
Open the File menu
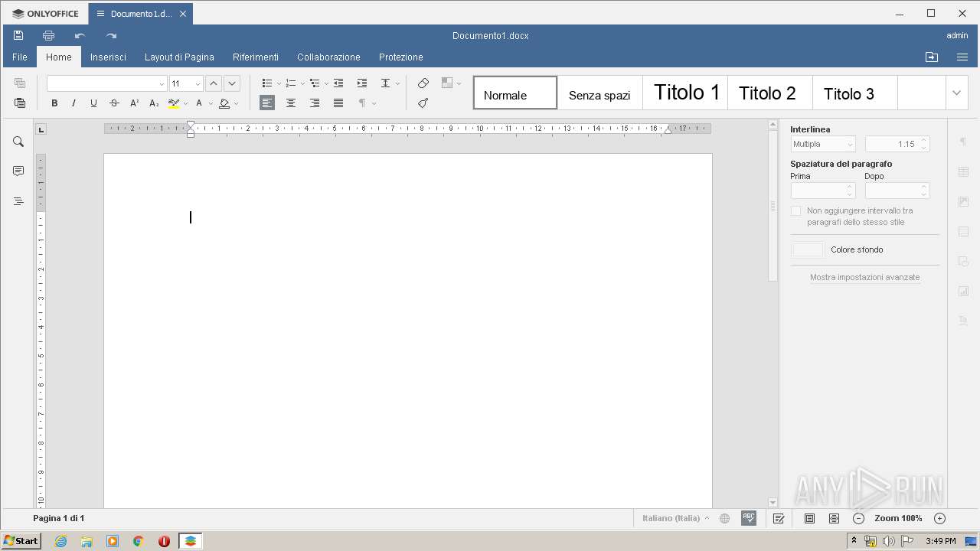(20, 57)
